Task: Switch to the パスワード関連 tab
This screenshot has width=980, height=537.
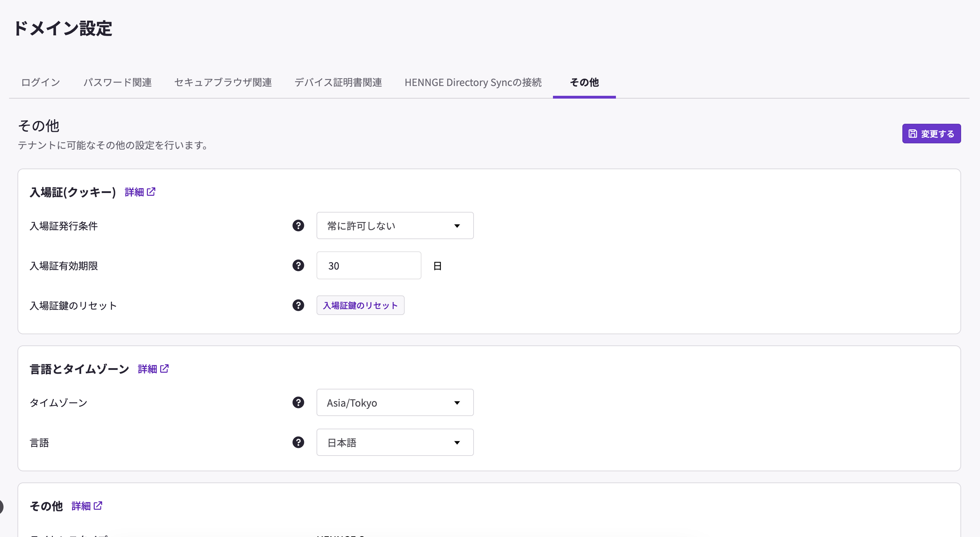Action: (x=118, y=82)
